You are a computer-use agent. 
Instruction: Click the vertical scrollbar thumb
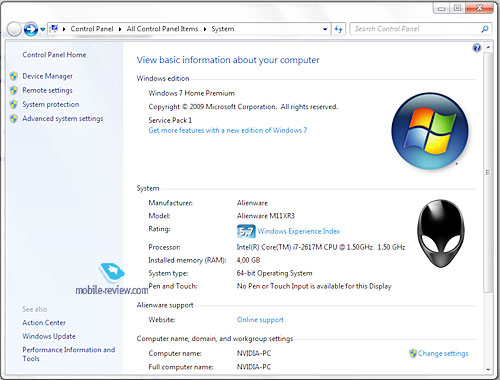tap(488, 172)
